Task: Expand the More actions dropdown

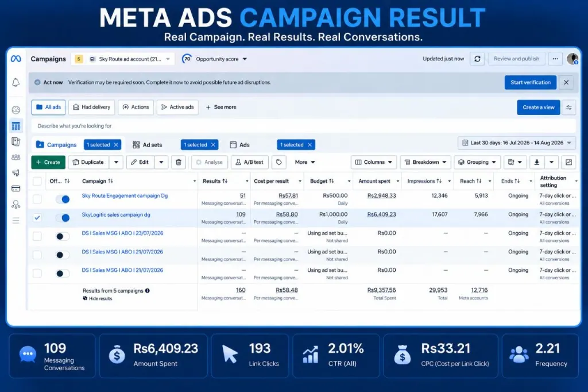Action: [x=305, y=162]
